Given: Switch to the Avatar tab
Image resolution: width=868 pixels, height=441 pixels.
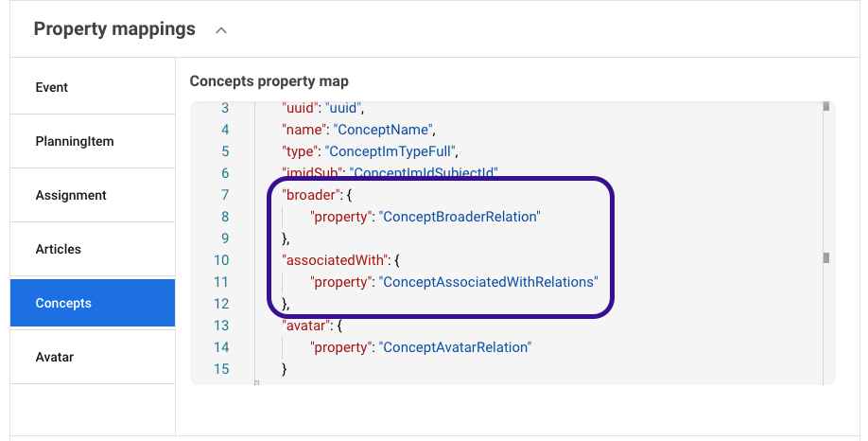Looking at the screenshot, I should (x=55, y=357).
